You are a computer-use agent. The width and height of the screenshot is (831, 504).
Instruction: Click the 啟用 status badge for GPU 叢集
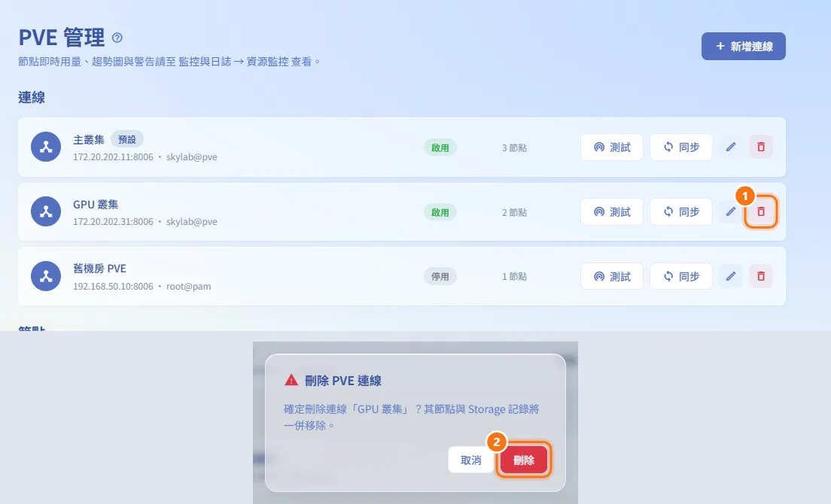click(440, 212)
